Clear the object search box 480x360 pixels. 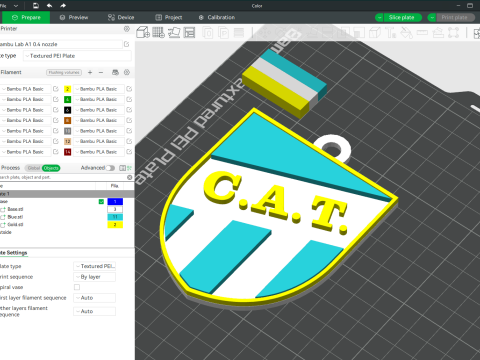130,177
